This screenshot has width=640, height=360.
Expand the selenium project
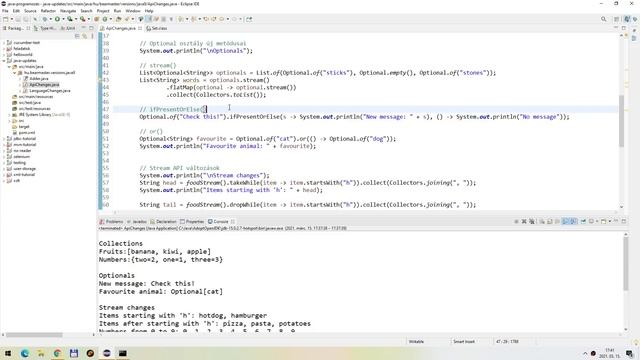(4, 157)
